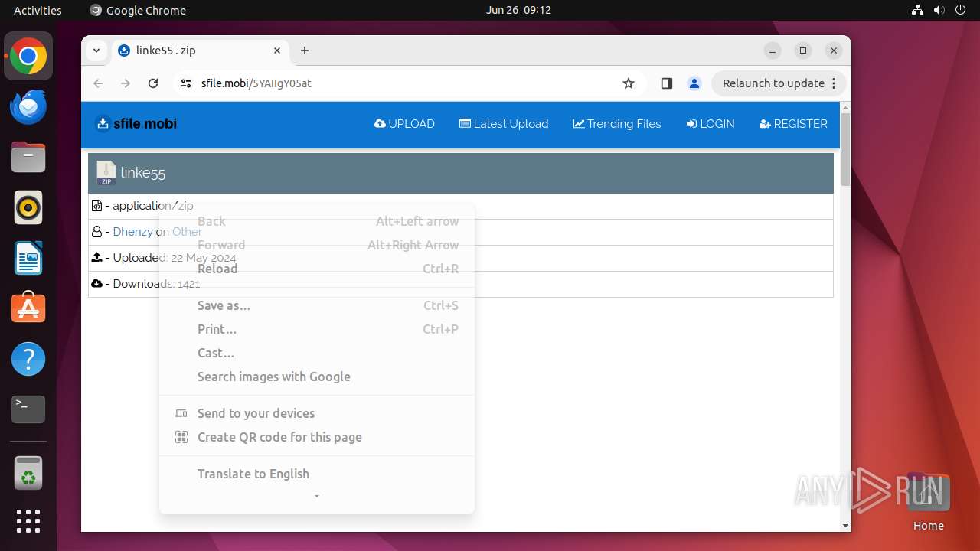Launch Terminal from the dock

point(28,409)
